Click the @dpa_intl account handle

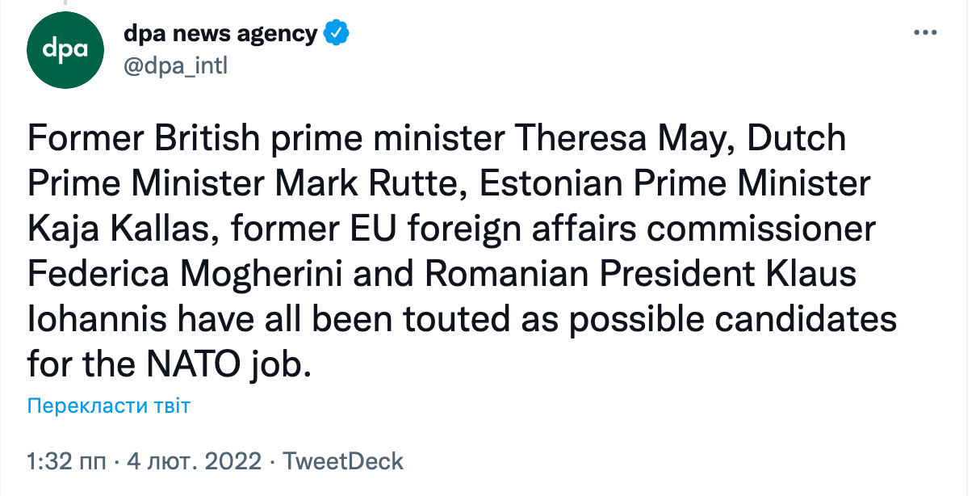[x=175, y=65]
